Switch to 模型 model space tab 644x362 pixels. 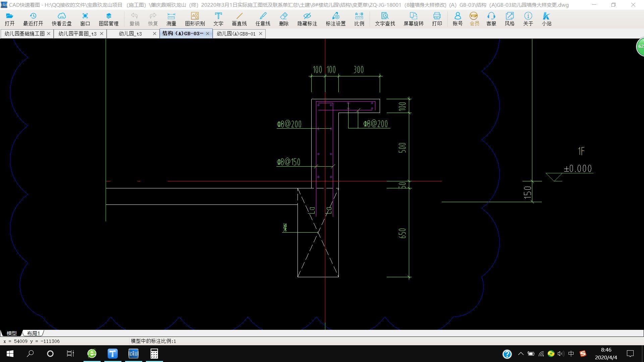12,333
